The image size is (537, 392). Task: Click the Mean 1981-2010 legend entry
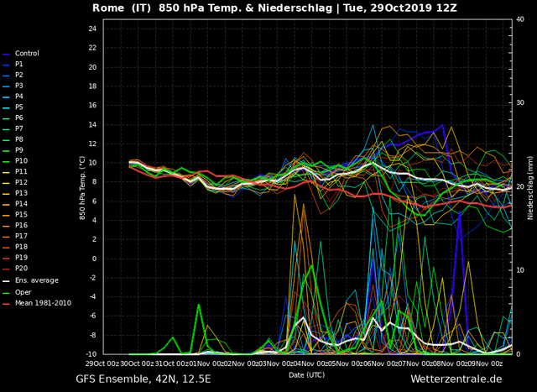point(37,303)
